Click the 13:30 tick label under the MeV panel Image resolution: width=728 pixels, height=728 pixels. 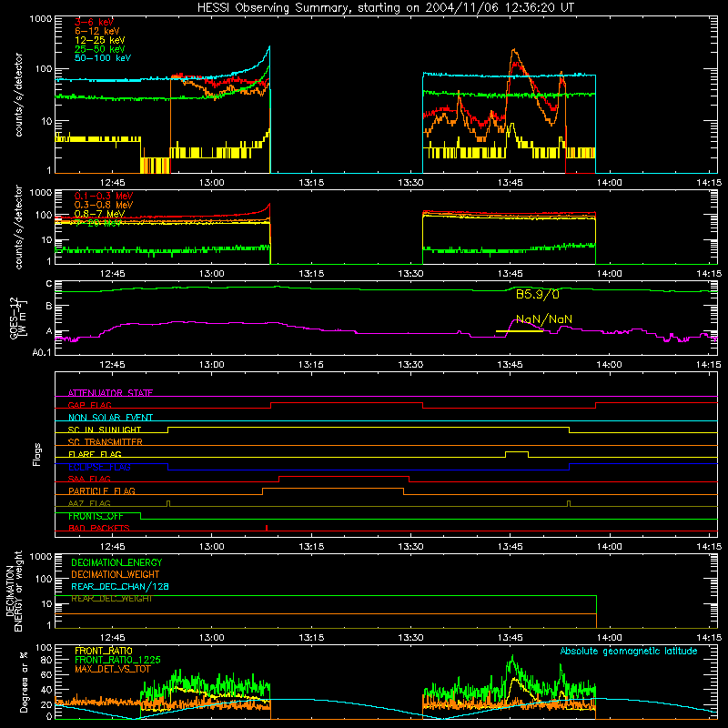point(410,274)
